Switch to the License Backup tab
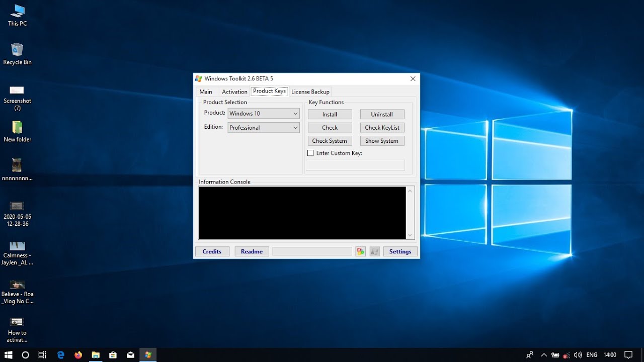The height and width of the screenshot is (362, 644). pos(310,92)
